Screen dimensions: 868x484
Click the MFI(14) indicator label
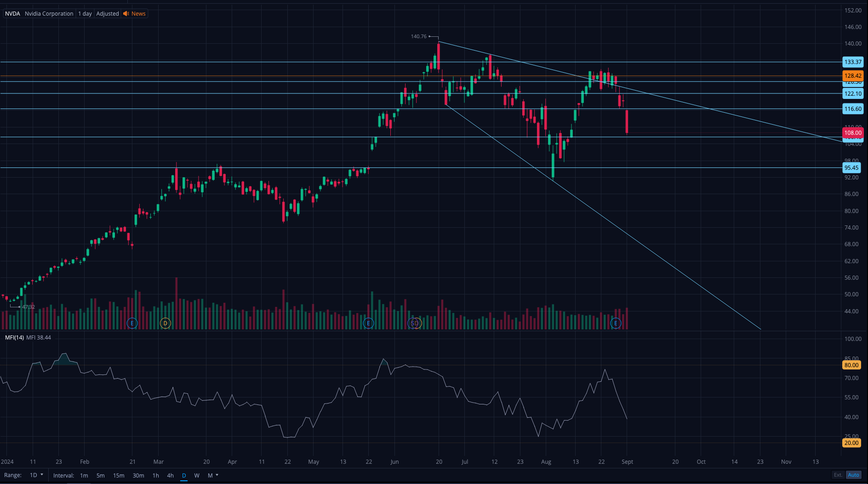click(x=14, y=338)
